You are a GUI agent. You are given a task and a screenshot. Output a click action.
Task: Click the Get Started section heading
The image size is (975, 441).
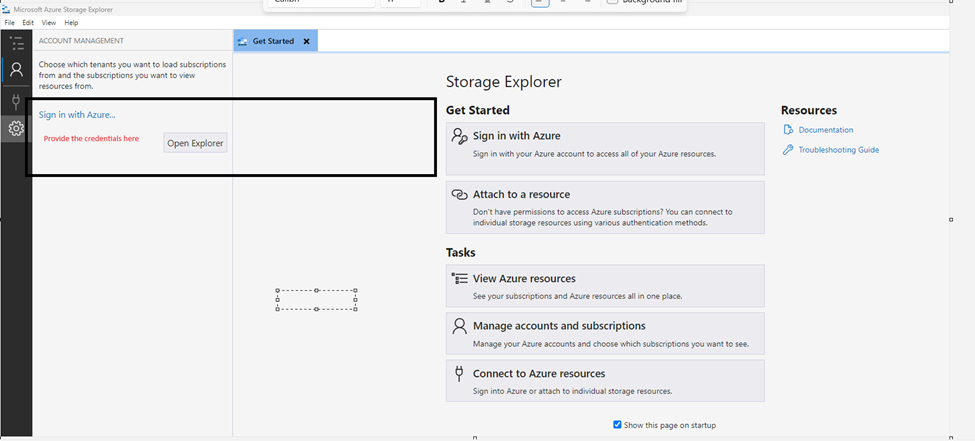click(x=478, y=110)
